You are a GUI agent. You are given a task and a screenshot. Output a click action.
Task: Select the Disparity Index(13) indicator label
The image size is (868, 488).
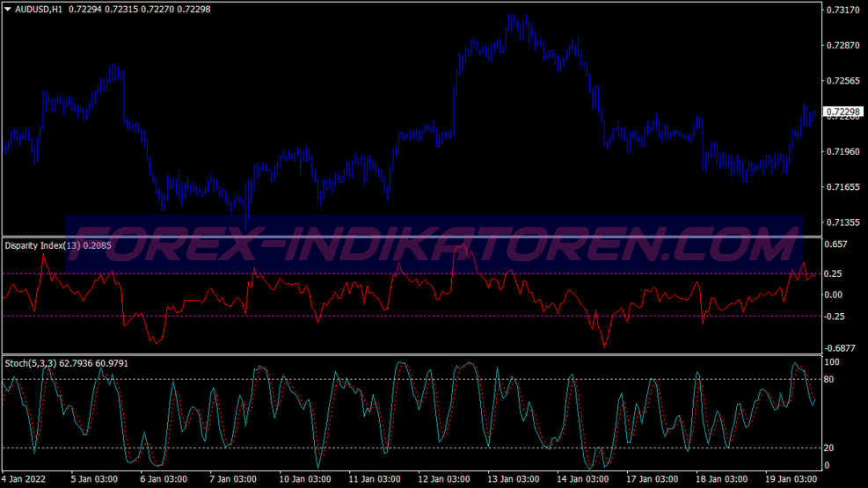tap(42, 246)
